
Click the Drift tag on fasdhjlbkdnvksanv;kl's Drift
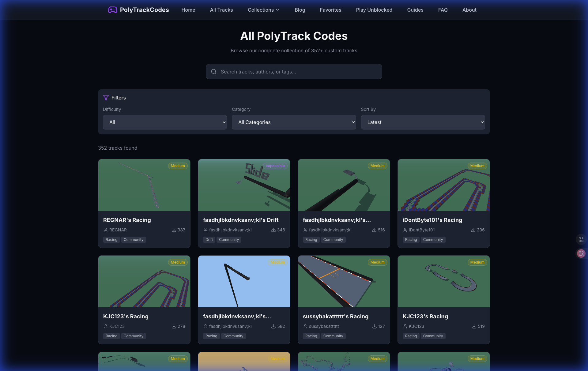[209, 240]
